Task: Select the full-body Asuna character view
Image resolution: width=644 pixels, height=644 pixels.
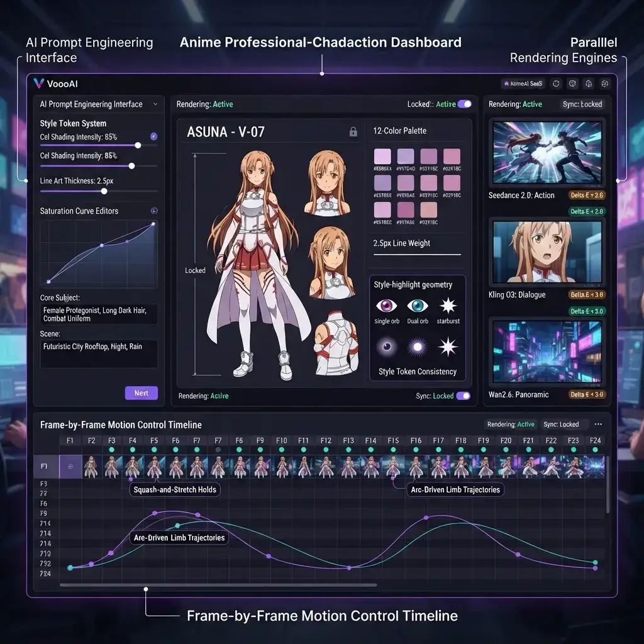Action: click(x=258, y=265)
